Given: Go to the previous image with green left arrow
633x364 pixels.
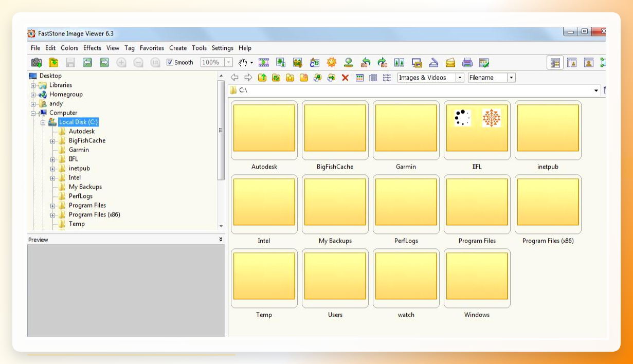Looking at the screenshot, I should pos(87,63).
